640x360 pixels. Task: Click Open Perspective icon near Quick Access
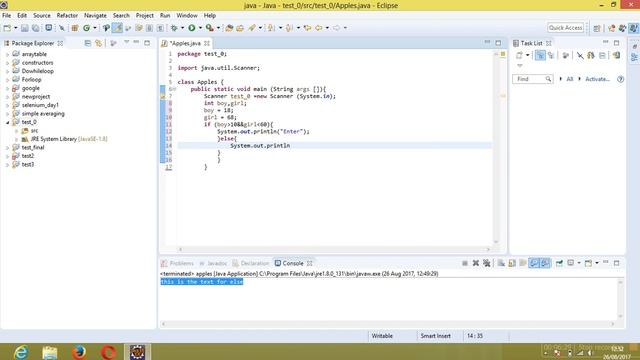(597, 28)
